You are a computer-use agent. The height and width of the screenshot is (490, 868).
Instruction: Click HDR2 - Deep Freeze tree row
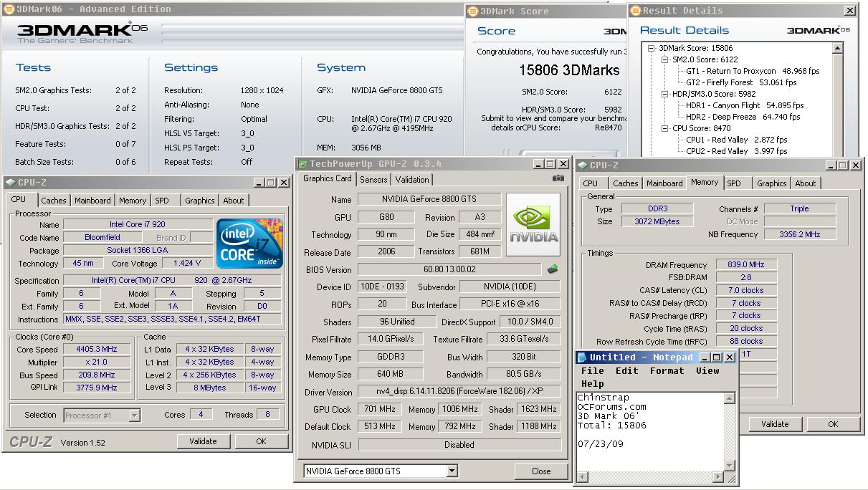pos(743,117)
